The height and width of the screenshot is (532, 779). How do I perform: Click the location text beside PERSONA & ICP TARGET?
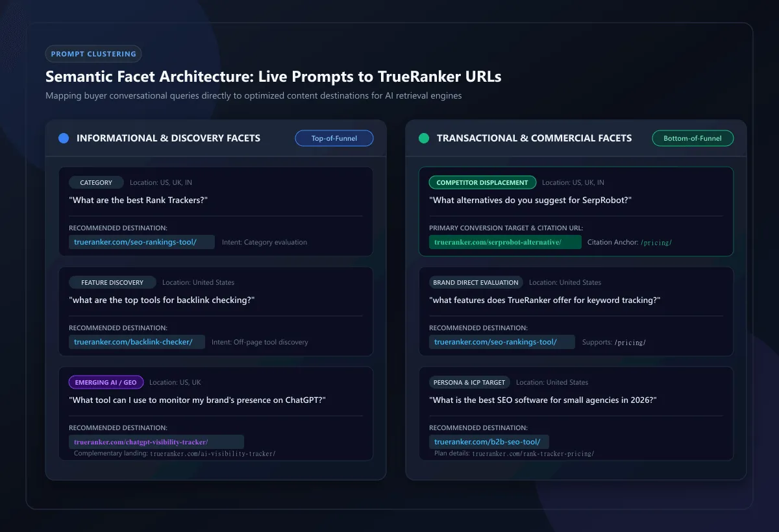[552, 382]
